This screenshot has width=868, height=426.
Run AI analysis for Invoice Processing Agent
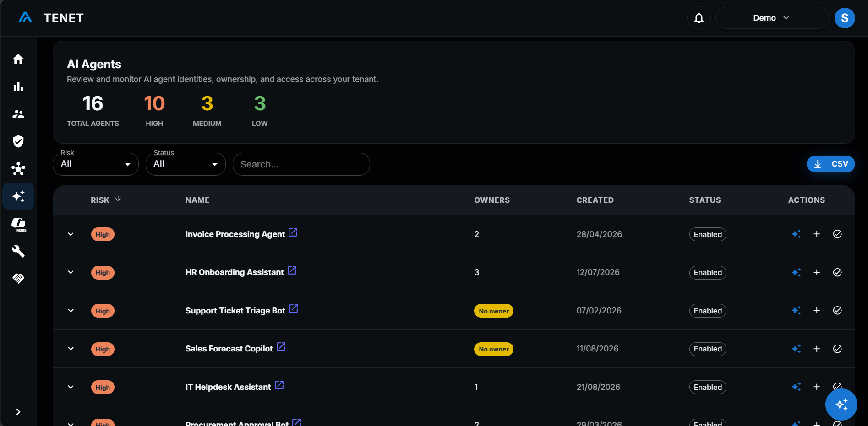point(796,234)
